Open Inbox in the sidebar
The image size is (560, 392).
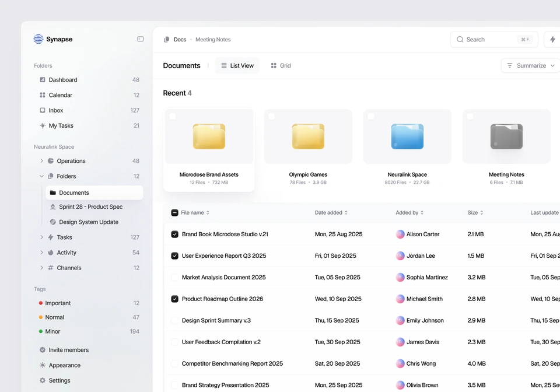click(x=89, y=110)
